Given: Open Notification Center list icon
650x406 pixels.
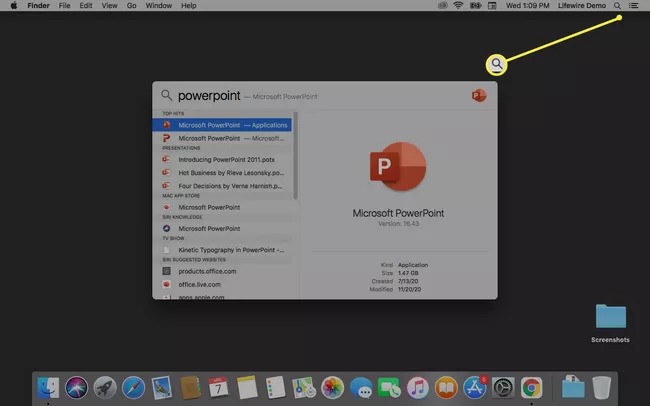Looking at the screenshot, I should tap(633, 5).
